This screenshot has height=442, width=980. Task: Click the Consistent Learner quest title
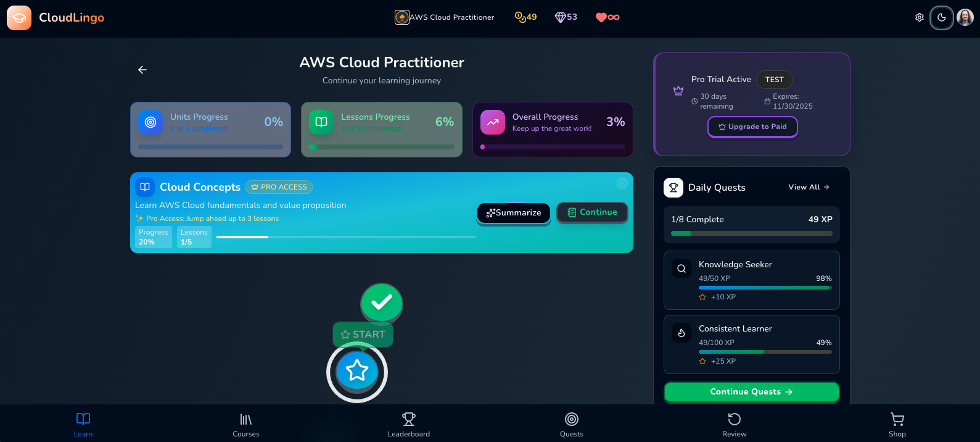click(x=735, y=328)
